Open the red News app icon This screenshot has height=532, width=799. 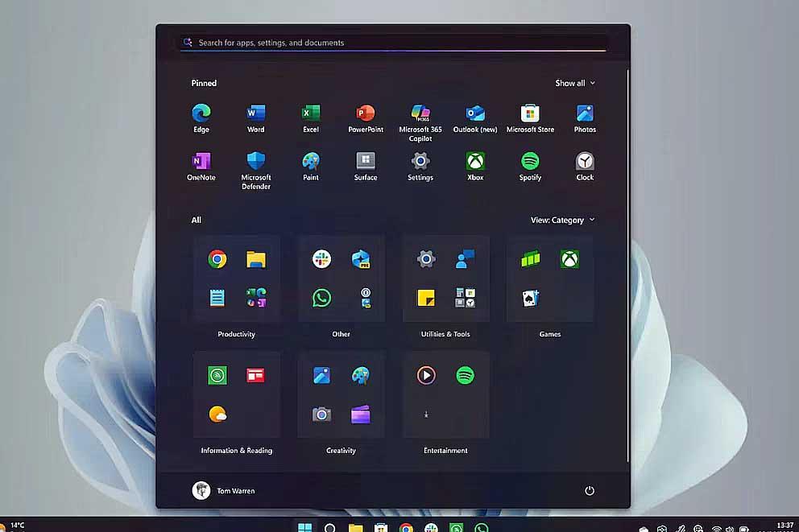255,376
